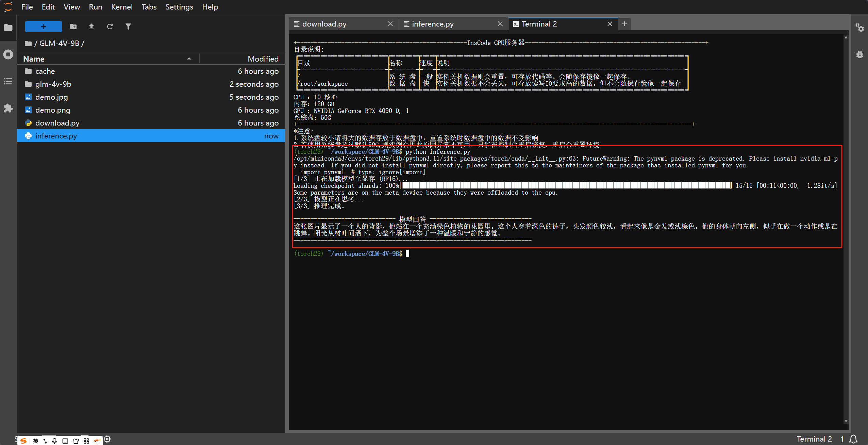The image size is (868, 445).
Task: Toggle the File Browser sidebar folder icon
Action: [x=8, y=28]
